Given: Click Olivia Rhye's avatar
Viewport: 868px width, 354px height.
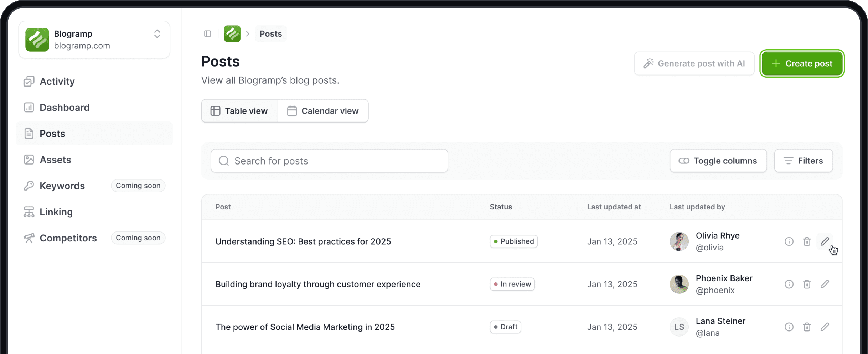Looking at the screenshot, I should (679, 241).
